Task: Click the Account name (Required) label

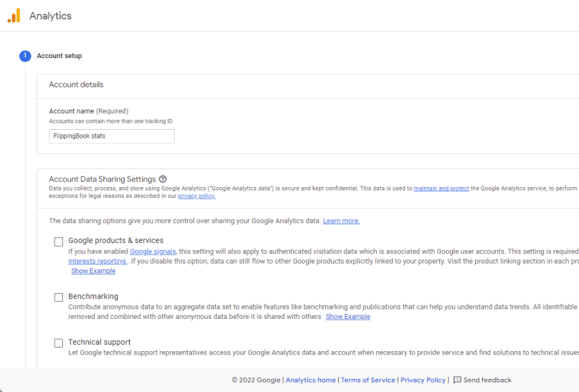Action: 89,111
